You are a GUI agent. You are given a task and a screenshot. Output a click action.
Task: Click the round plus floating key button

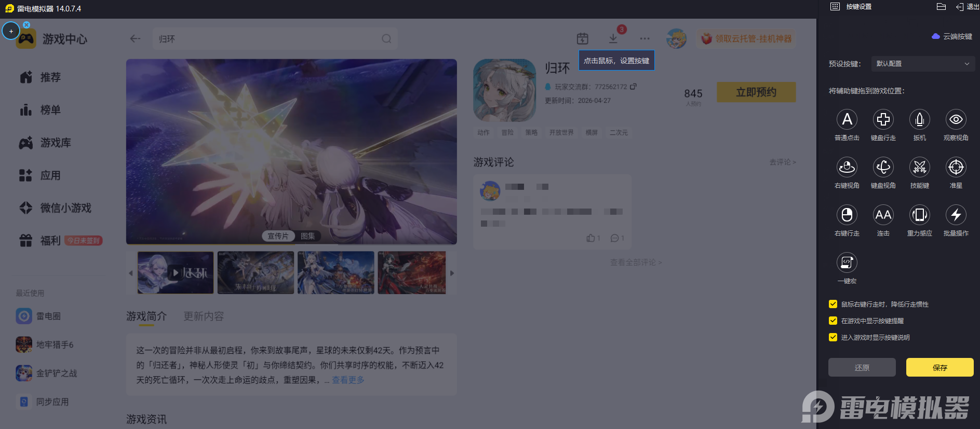pos(11,31)
